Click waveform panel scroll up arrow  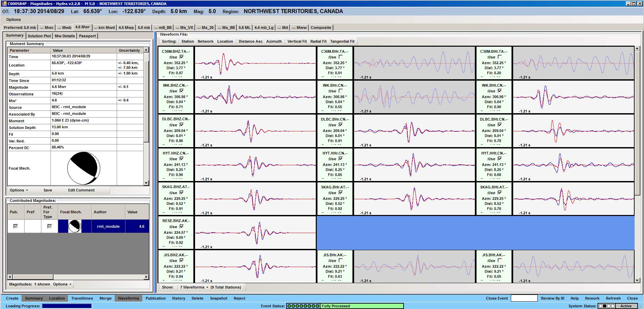637,49
